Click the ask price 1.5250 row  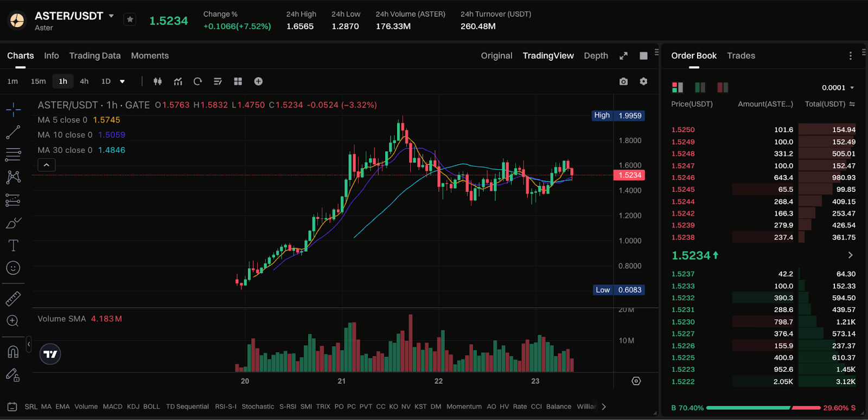pos(763,130)
